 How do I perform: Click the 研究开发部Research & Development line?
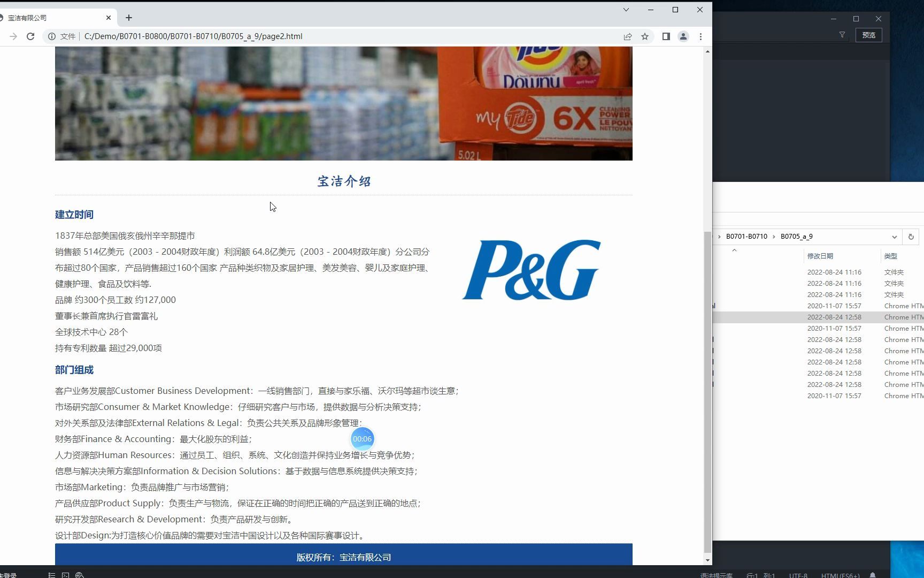pos(175,520)
